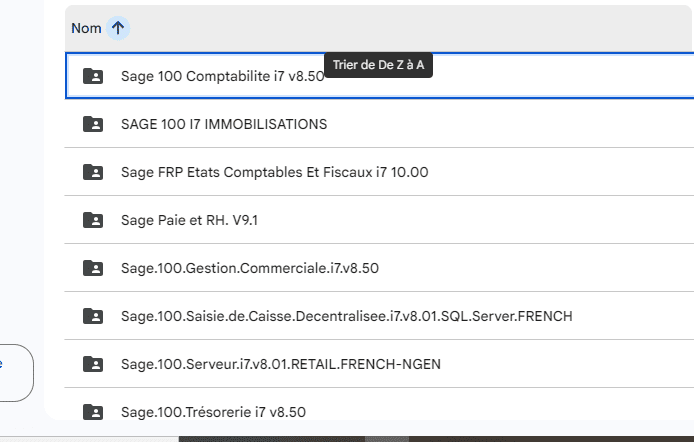The height and width of the screenshot is (442, 694).
Task: Click folder icon beside Sage Paie et RH
Action: tap(93, 220)
